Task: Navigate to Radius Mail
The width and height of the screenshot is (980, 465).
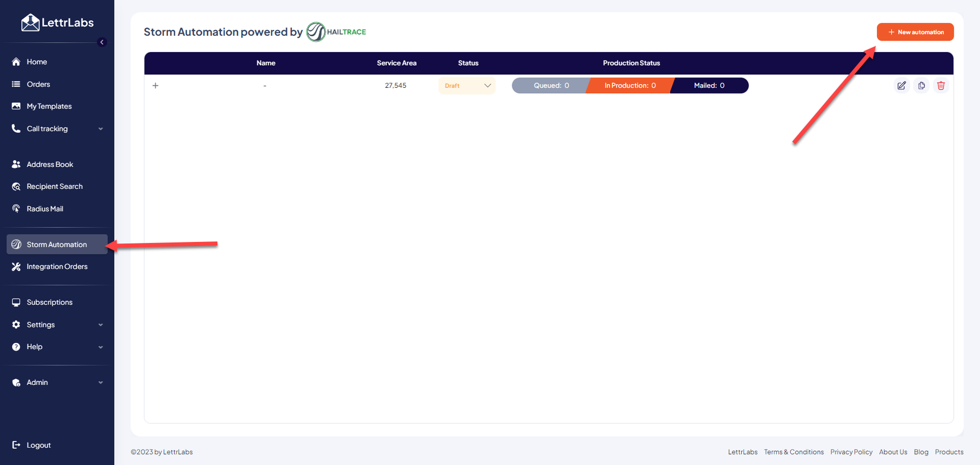Action: coord(45,209)
